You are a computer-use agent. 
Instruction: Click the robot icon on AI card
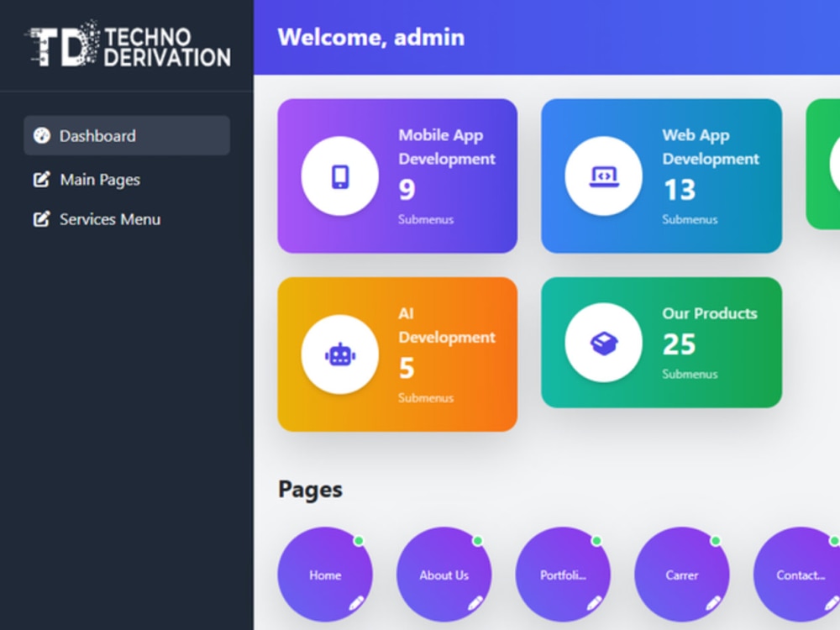coord(340,354)
